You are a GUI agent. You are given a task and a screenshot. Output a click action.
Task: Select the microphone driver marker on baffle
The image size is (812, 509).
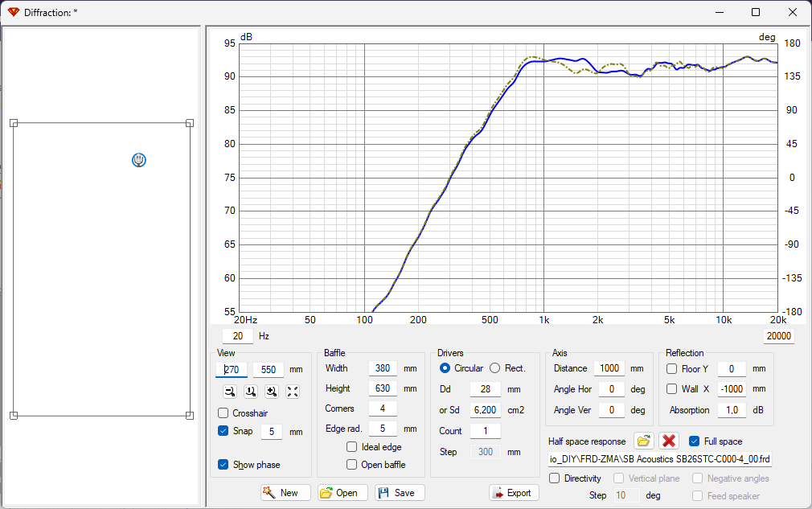[x=139, y=160]
